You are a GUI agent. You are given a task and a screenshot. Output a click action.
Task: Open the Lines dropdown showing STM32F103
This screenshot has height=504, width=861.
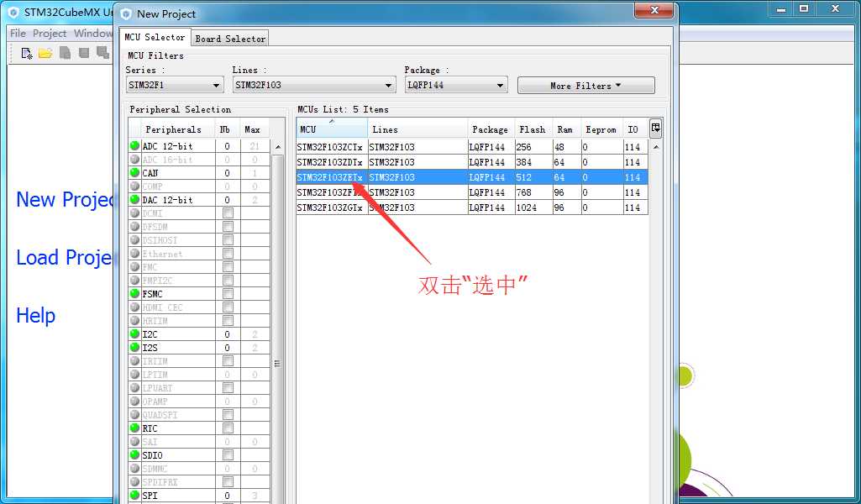pos(314,85)
